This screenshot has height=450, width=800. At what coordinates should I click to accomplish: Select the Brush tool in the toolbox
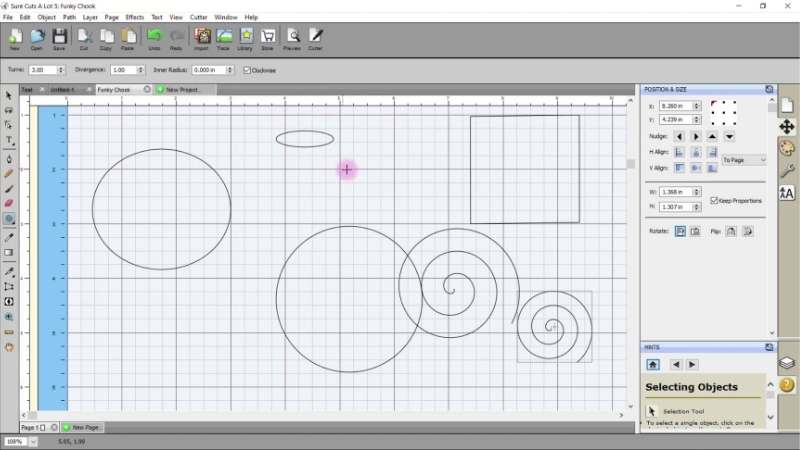(x=9, y=189)
